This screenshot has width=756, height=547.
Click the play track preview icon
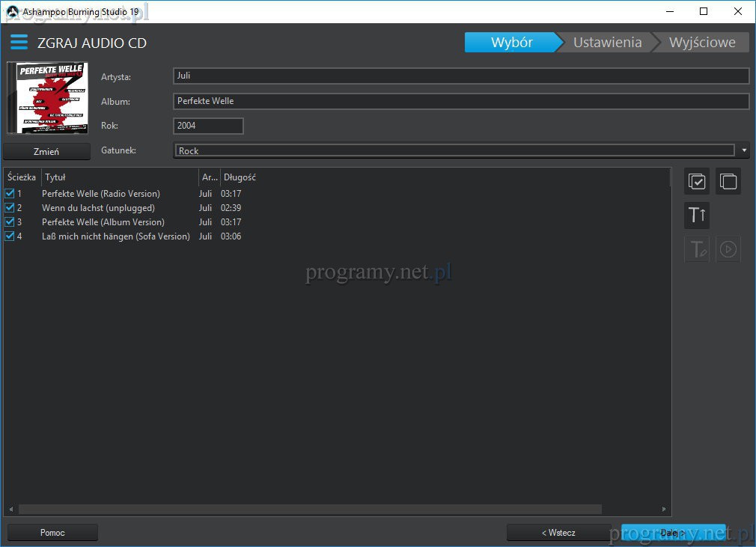tap(728, 249)
